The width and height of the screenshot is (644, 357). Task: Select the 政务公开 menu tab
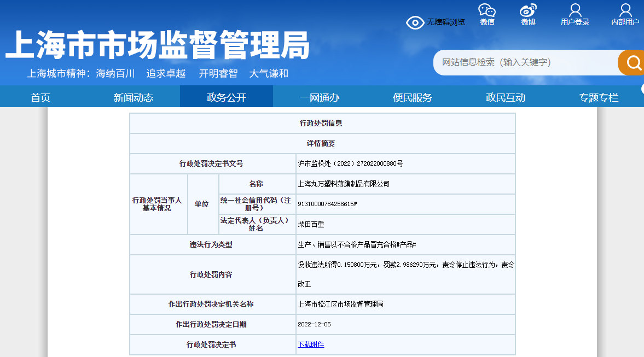(x=227, y=97)
